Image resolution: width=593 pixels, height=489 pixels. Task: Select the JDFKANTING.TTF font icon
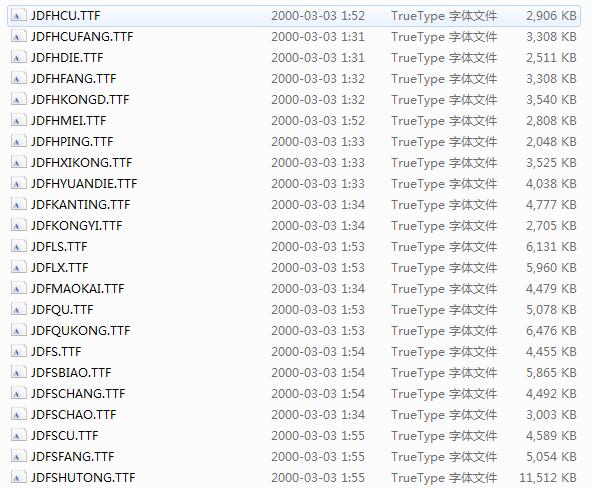click(19, 205)
